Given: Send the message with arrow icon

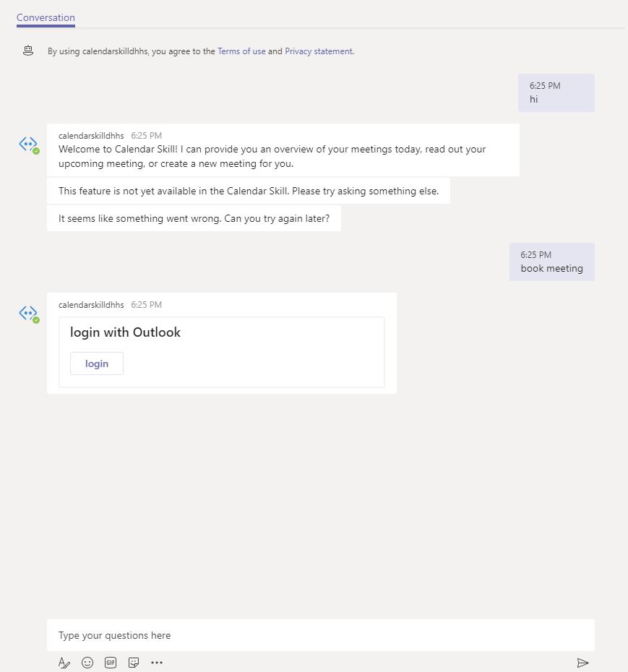Looking at the screenshot, I should tap(582, 663).
